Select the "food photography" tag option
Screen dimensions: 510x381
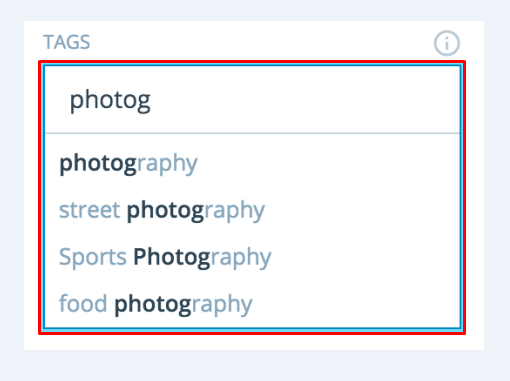click(x=252, y=304)
